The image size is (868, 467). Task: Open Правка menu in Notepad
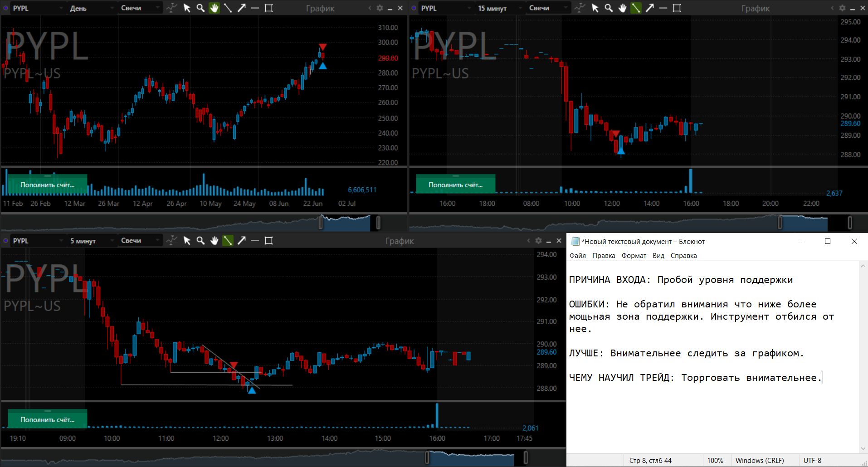(x=604, y=256)
